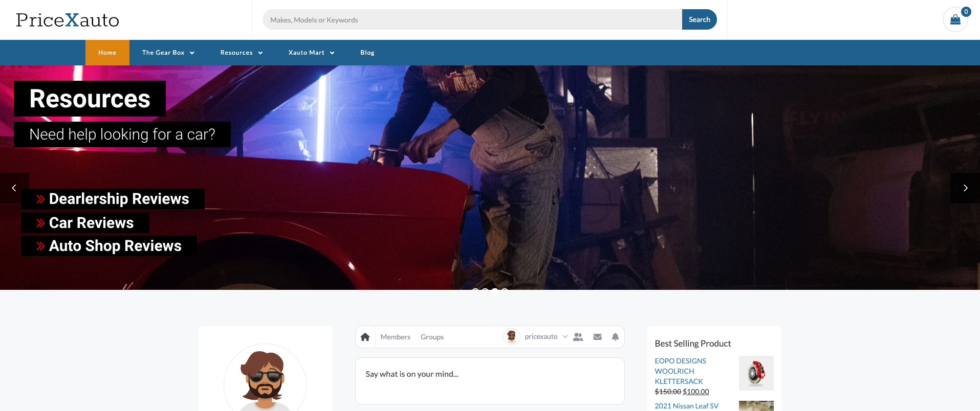Click the Best Selling Product heading
The width and height of the screenshot is (980, 411).
693,344
